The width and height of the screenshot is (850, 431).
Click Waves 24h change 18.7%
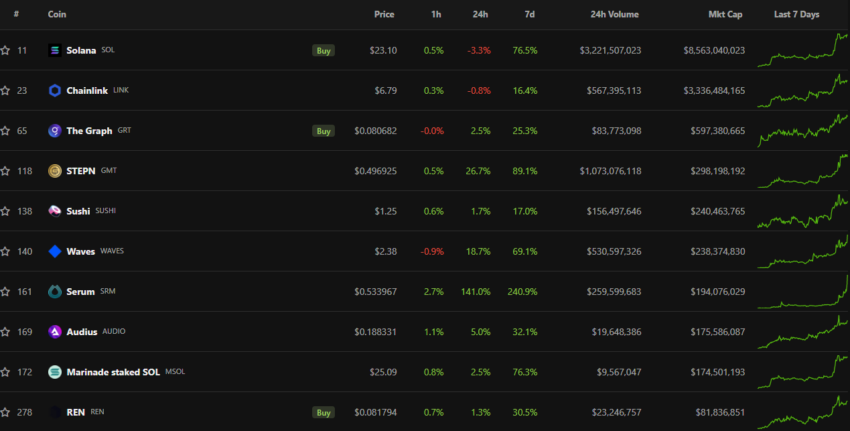[478, 252]
